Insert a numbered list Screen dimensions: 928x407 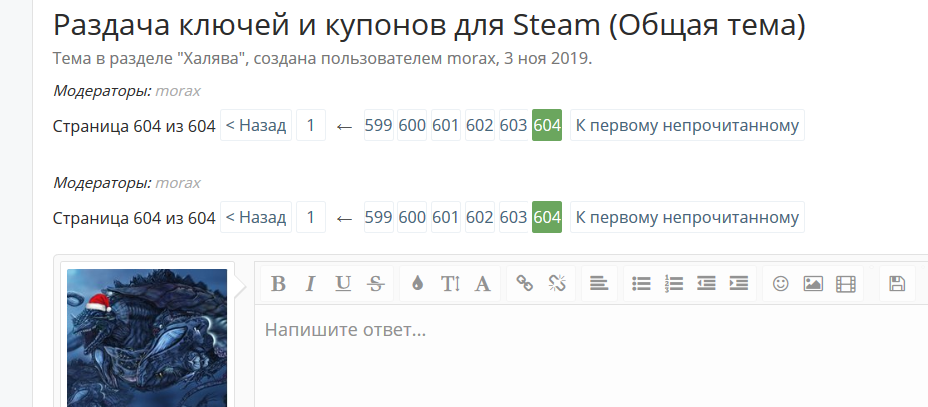pos(674,284)
